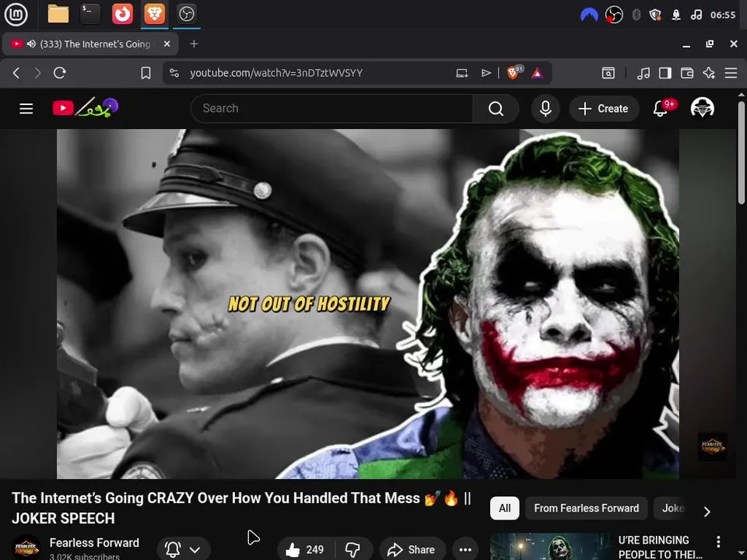Open Brave Shields lion icon
Screen dimensions: 747x560
point(514,72)
